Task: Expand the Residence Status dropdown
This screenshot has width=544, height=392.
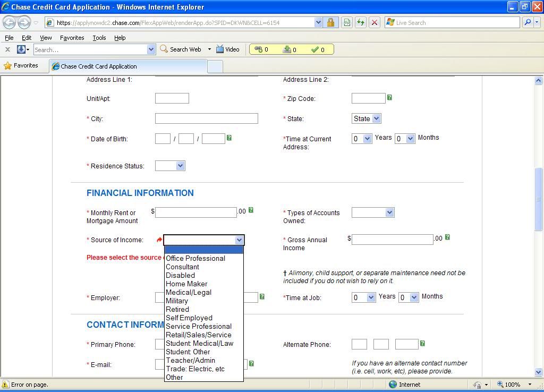Action: [x=170, y=166]
